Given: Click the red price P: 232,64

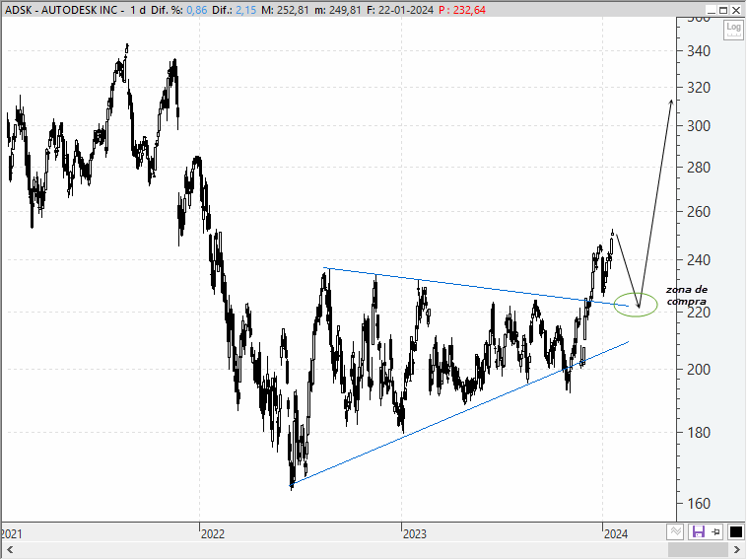Looking at the screenshot, I should pos(462,10).
